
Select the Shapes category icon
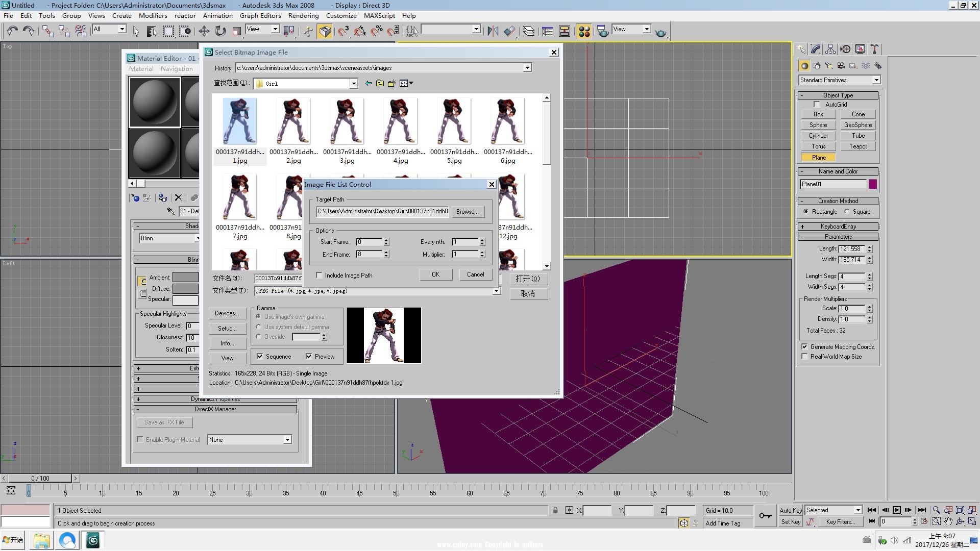click(x=817, y=66)
